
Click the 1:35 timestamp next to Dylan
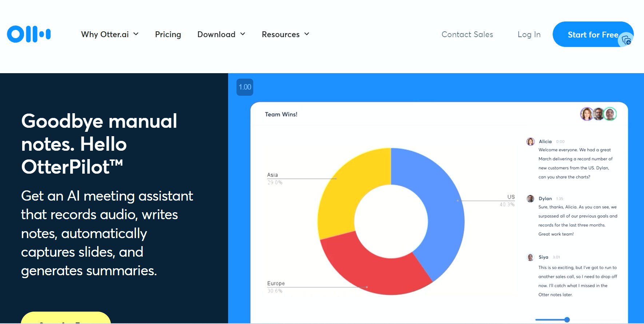tap(560, 199)
